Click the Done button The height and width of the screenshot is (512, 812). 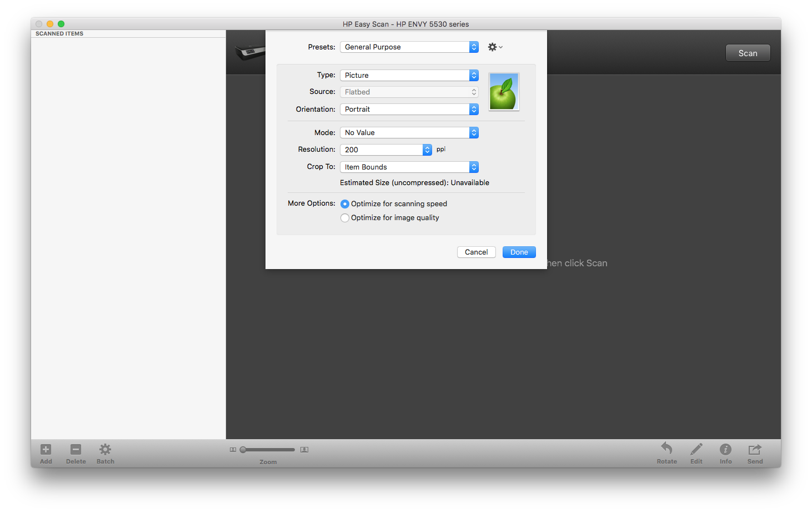[519, 252]
